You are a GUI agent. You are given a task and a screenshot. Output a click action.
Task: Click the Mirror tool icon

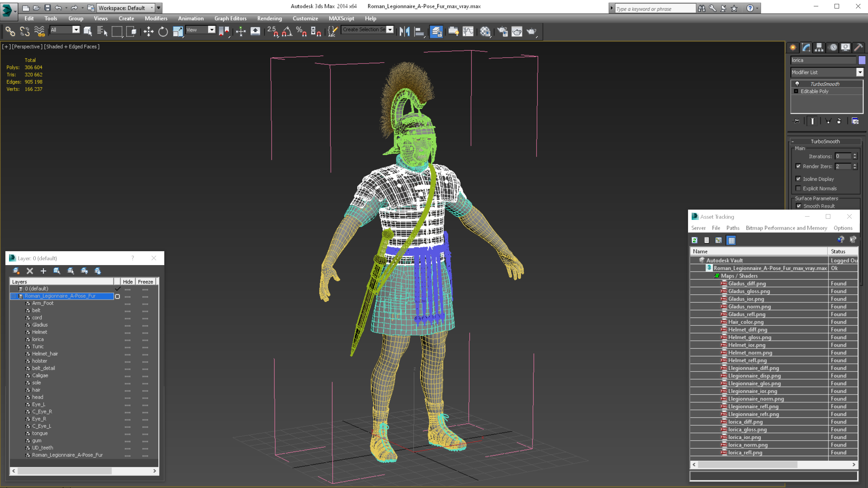click(x=404, y=31)
